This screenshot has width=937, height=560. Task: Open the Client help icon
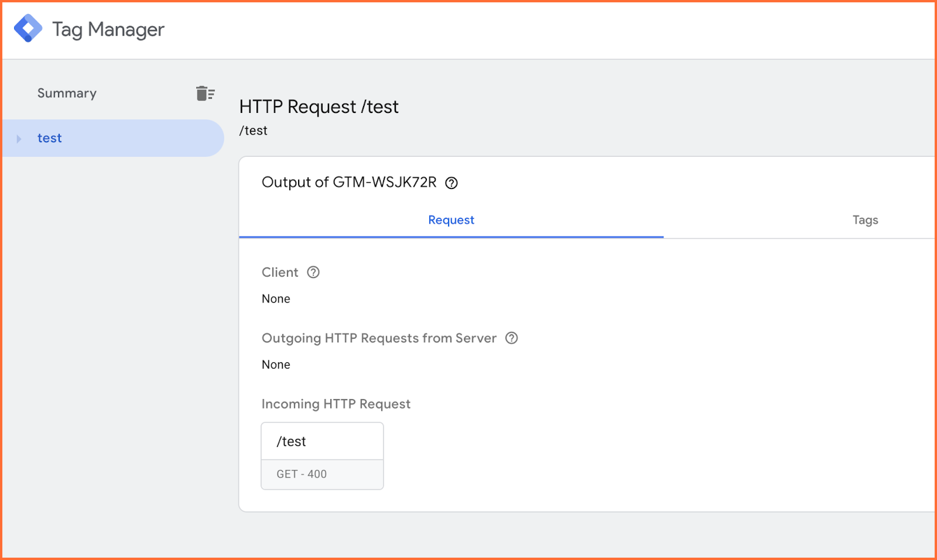coord(313,272)
